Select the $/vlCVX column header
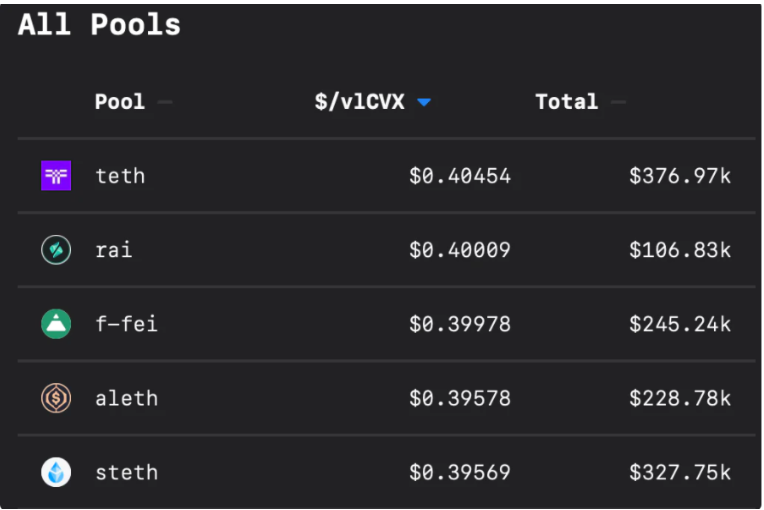The height and width of the screenshot is (510, 764). pos(360,102)
